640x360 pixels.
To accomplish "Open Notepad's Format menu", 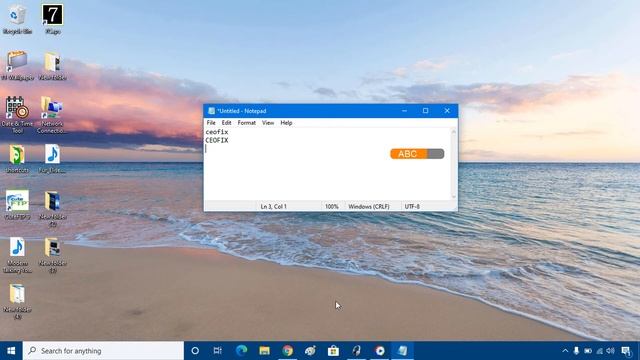I will pyautogui.click(x=247, y=122).
